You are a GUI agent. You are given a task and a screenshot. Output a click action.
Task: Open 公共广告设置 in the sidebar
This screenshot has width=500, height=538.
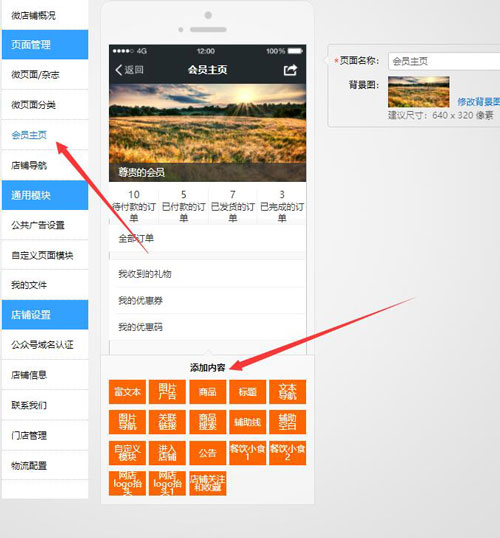45,225
